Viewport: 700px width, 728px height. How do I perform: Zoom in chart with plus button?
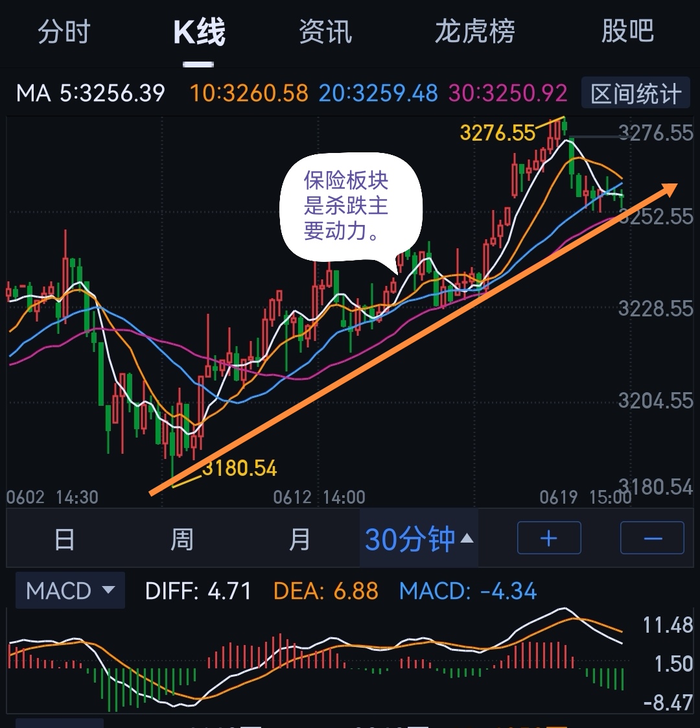(549, 537)
